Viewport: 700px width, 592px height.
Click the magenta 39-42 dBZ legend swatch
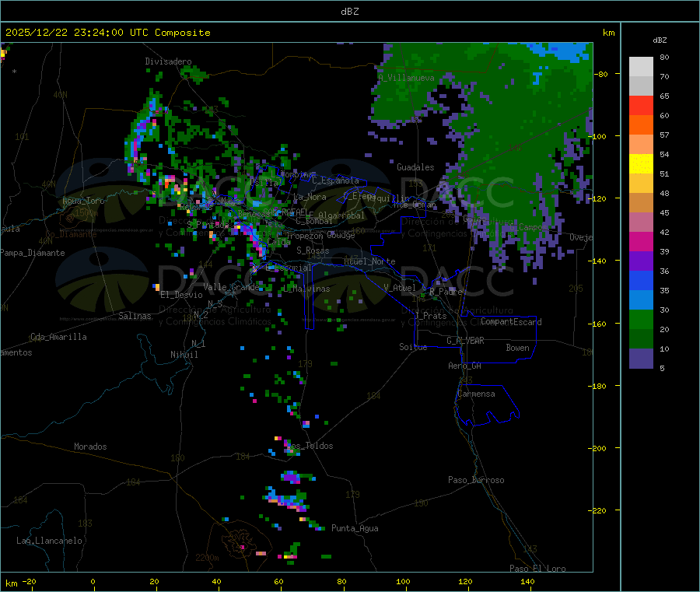coord(641,241)
